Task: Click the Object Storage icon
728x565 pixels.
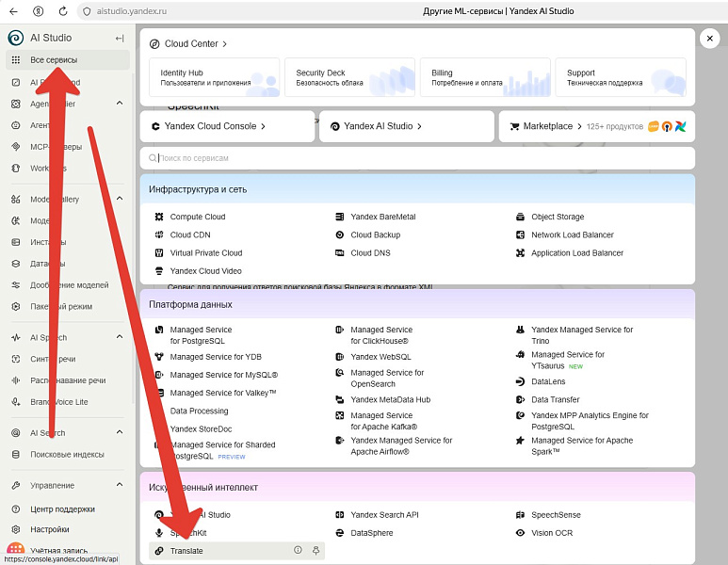Action: [521, 217]
